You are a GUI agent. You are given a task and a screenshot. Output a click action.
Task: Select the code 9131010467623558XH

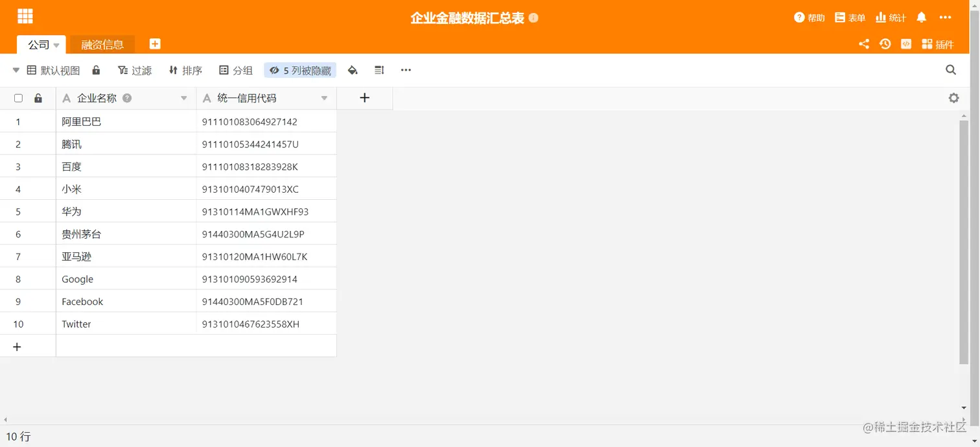[x=266, y=324]
